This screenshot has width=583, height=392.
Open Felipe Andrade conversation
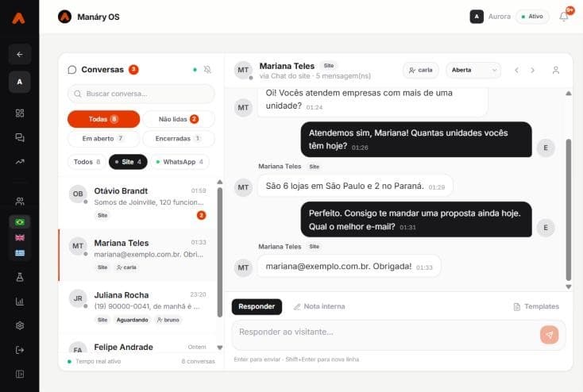137,344
